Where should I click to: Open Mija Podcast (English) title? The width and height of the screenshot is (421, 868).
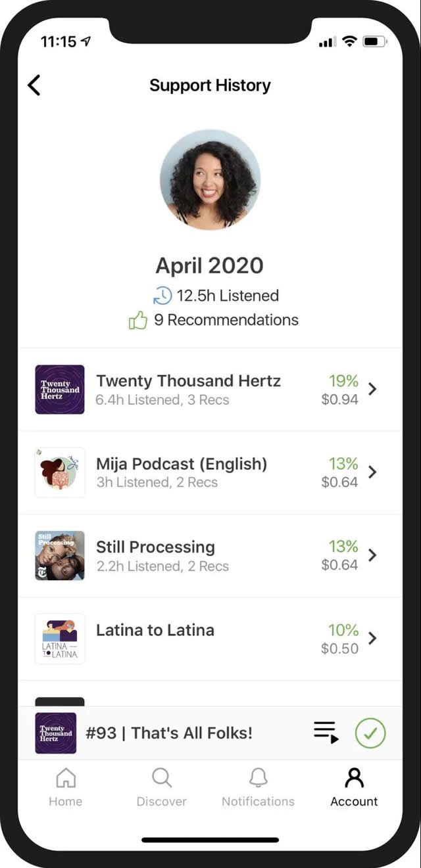coord(182,464)
